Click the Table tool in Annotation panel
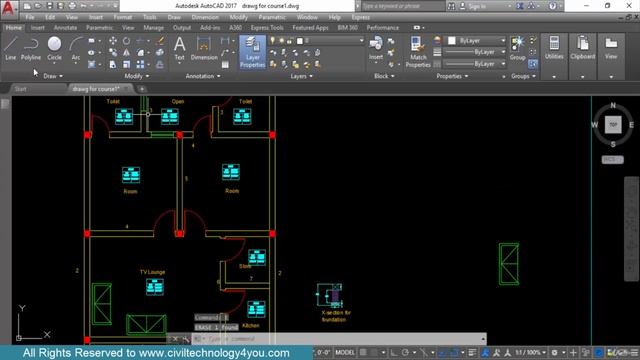 pos(225,64)
